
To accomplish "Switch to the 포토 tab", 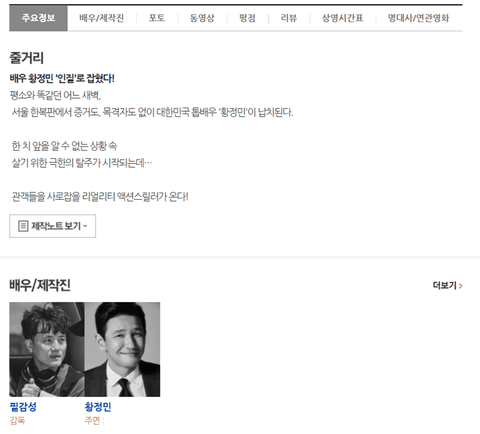I will click(157, 18).
